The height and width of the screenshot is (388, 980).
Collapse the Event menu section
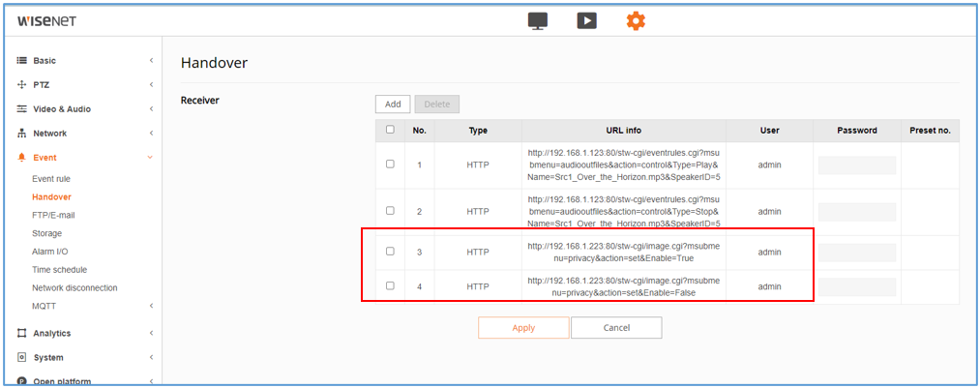point(151,158)
